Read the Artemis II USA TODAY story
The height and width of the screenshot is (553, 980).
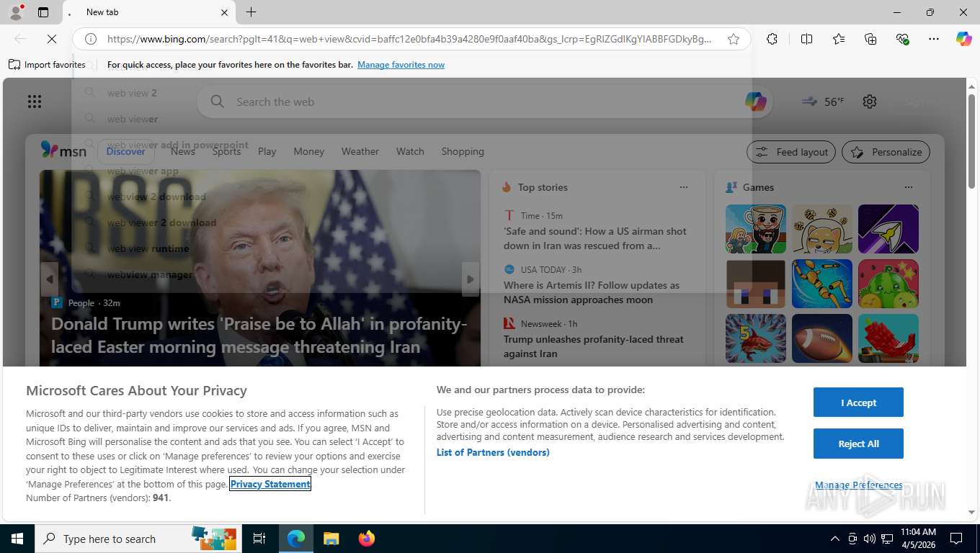(x=592, y=292)
